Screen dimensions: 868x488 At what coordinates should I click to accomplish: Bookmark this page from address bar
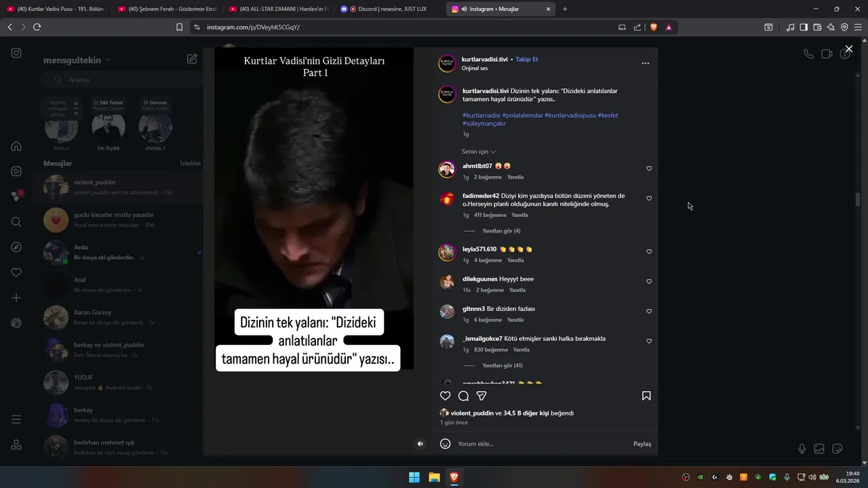pyautogui.click(x=179, y=27)
